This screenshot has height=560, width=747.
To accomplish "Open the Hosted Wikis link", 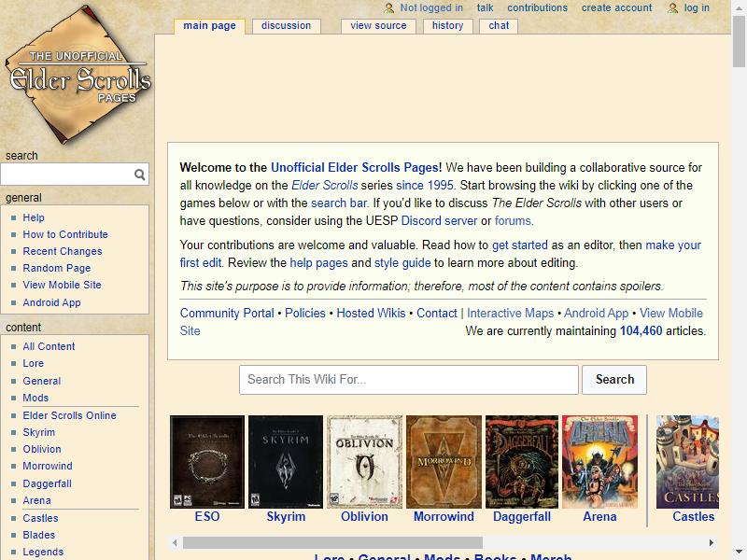I will coord(371,314).
